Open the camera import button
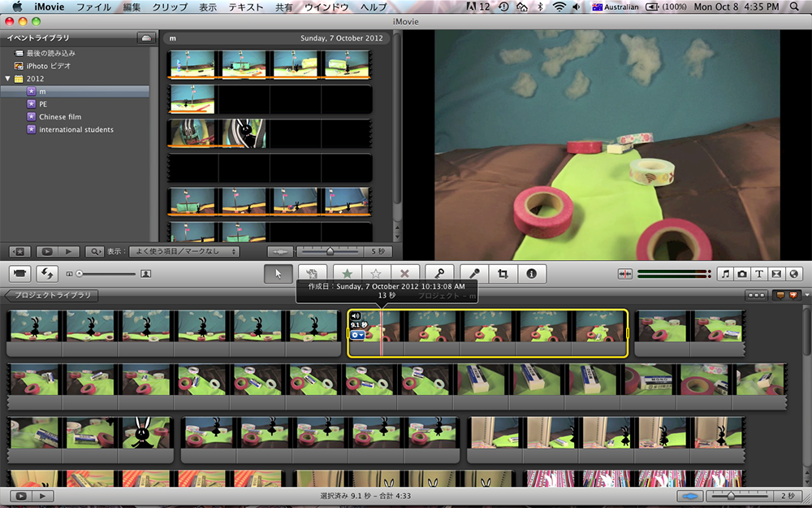This screenshot has height=508, width=812. (20, 274)
